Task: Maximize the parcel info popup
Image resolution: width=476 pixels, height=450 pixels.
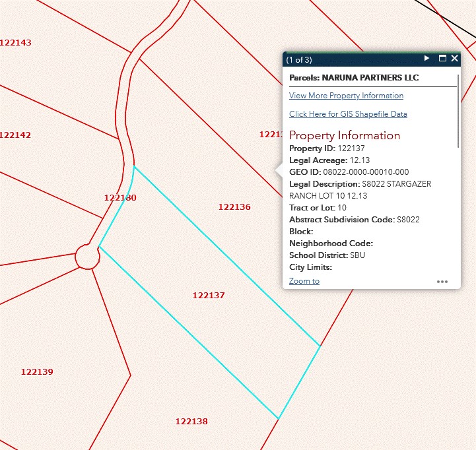Action: [x=442, y=59]
